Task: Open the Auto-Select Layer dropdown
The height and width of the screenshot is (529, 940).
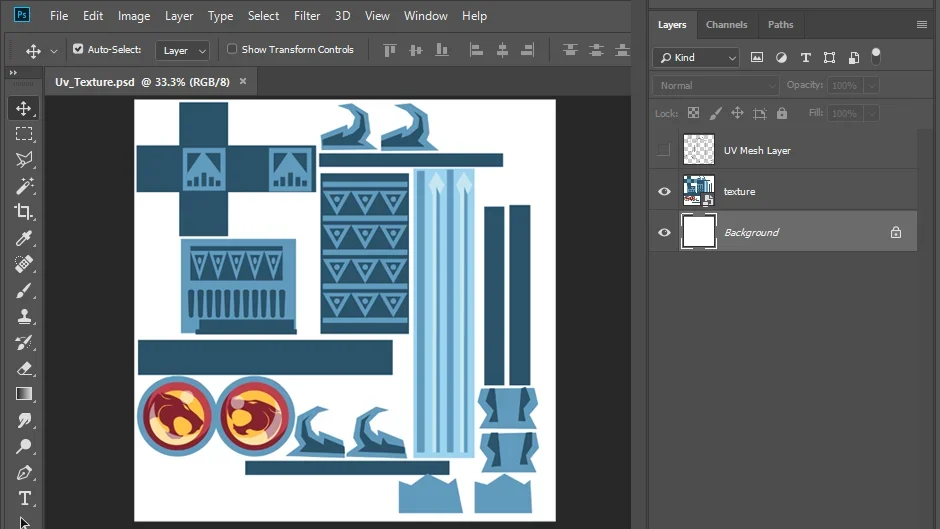Action: (x=182, y=50)
